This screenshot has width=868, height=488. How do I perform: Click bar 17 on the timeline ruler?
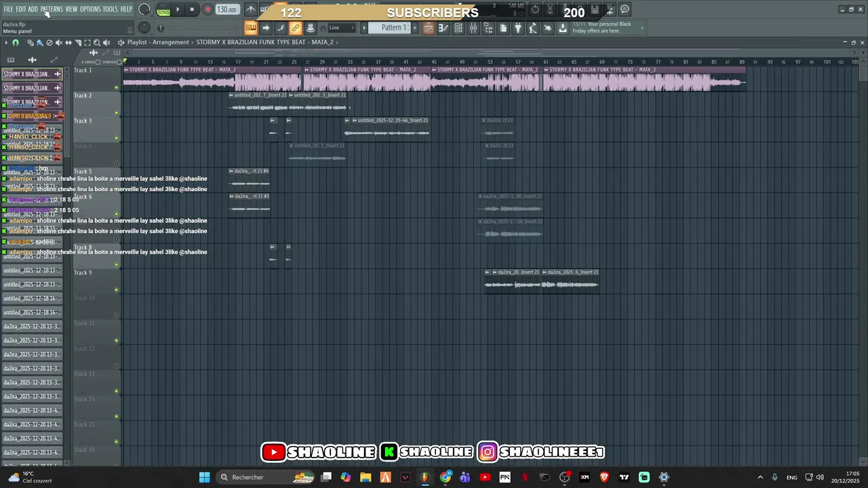[237, 62]
